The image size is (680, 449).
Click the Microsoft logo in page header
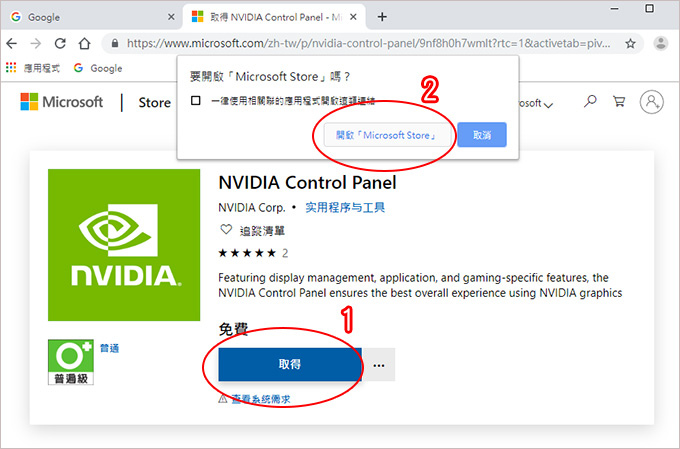tap(62, 102)
